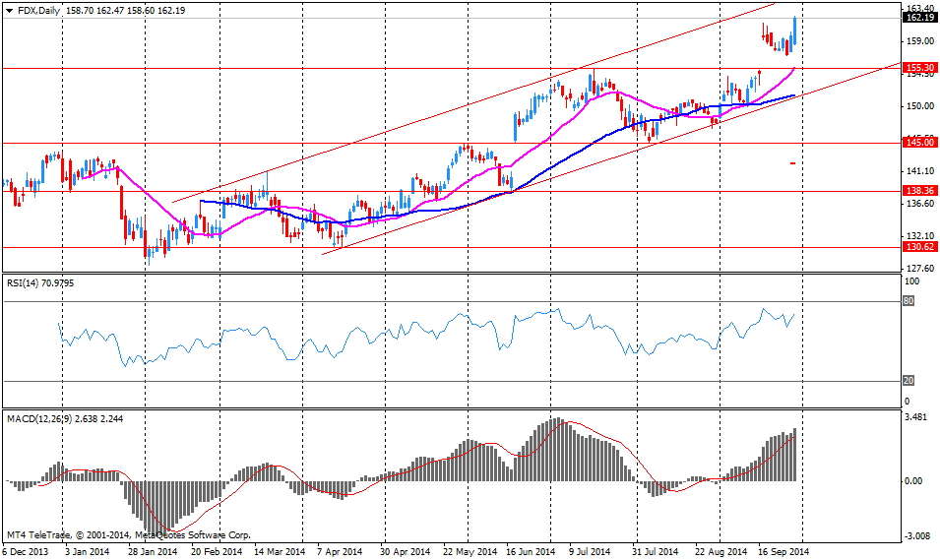Click the dropdown triangle beside FDX,Daily
The image size is (940, 560).
(8, 9)
